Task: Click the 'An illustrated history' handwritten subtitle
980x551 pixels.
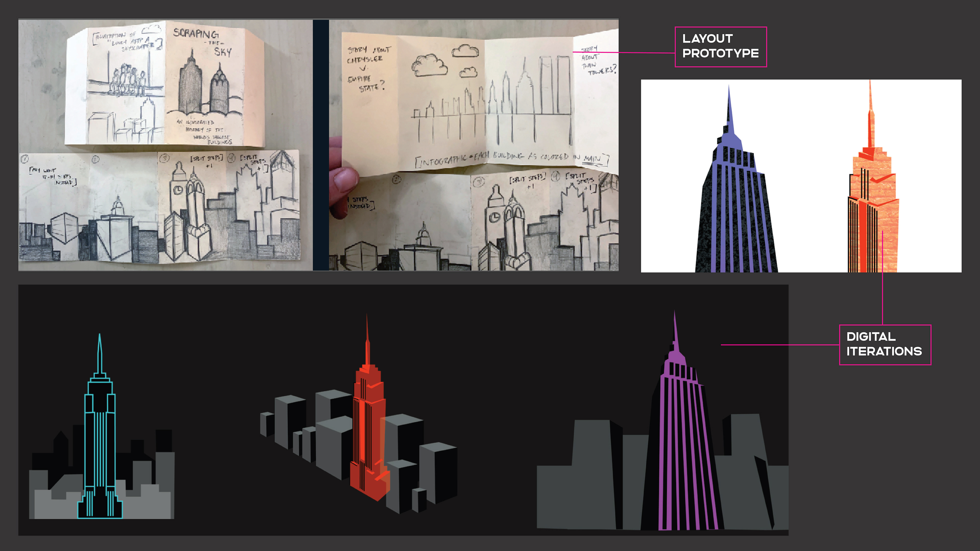Action: (x=205, y=132)
